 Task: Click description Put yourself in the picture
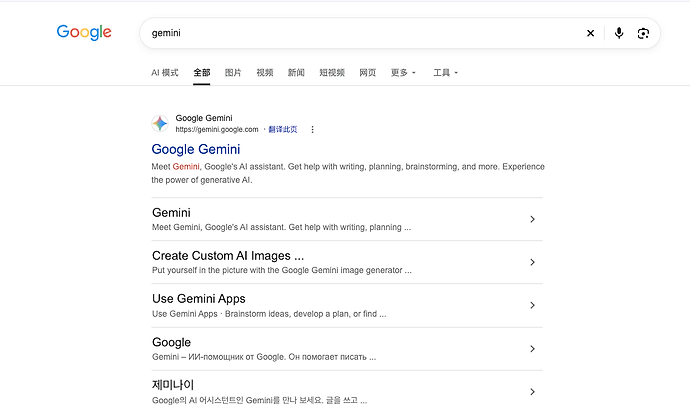pos(282,270)
